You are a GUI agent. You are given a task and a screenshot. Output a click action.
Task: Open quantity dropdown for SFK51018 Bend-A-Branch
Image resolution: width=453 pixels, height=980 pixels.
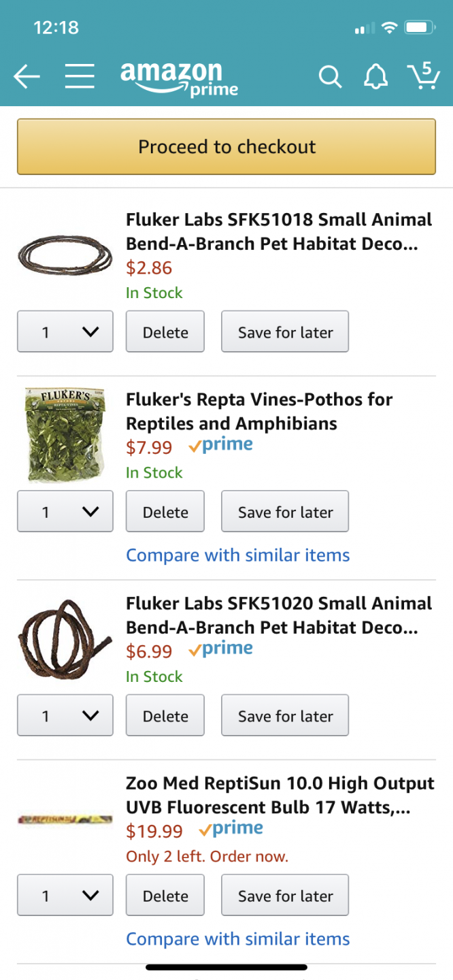65,332
